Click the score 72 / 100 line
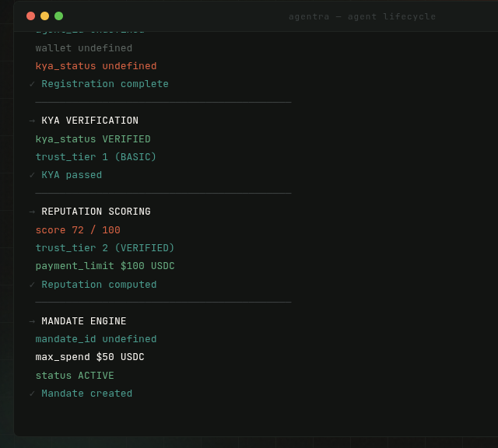The image size is (498, 448). [78, 230]
